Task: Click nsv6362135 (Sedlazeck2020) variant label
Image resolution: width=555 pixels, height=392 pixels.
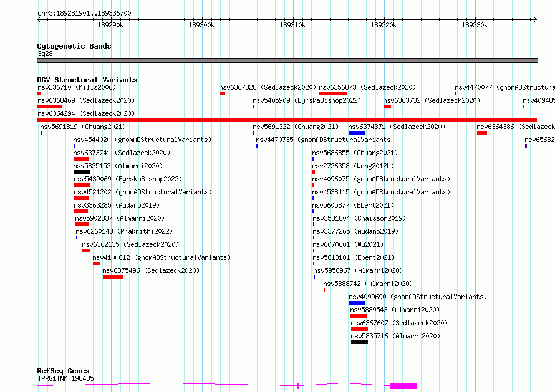Action: click(x=130, y=244)
